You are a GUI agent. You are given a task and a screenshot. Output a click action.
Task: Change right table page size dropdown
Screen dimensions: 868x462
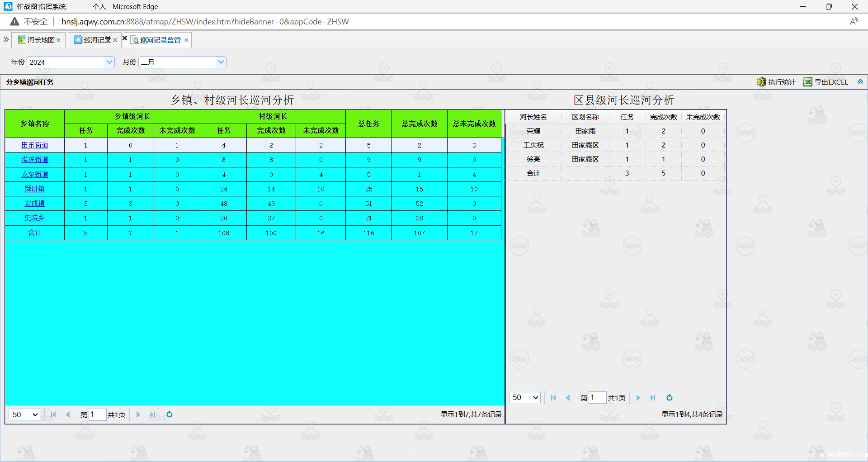(525, 398)
